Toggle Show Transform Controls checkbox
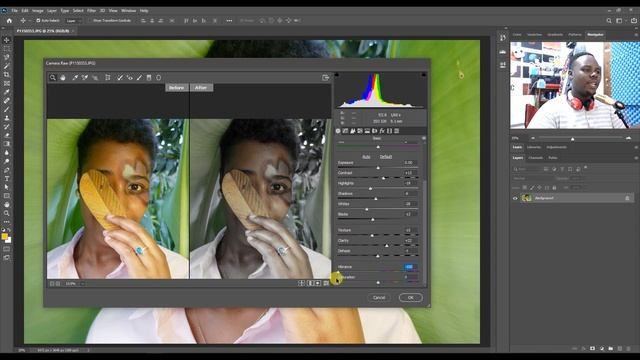 coord(91,20)
